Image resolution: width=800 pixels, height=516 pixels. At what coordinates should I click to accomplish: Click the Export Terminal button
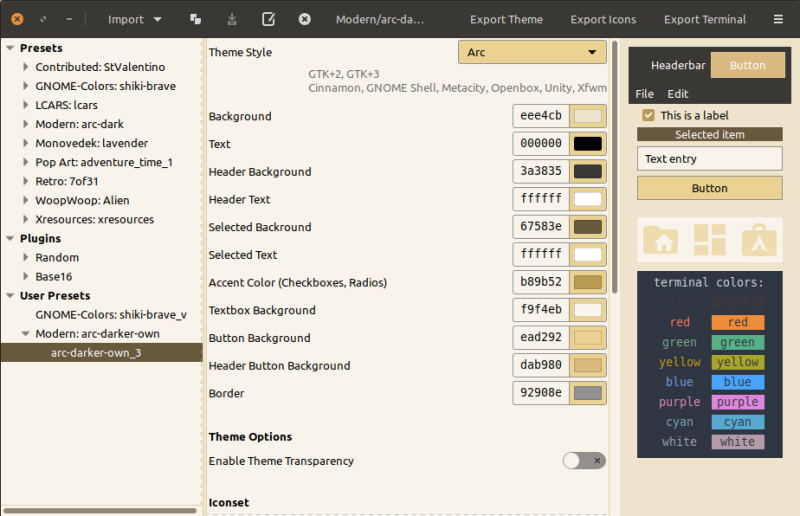704,19
